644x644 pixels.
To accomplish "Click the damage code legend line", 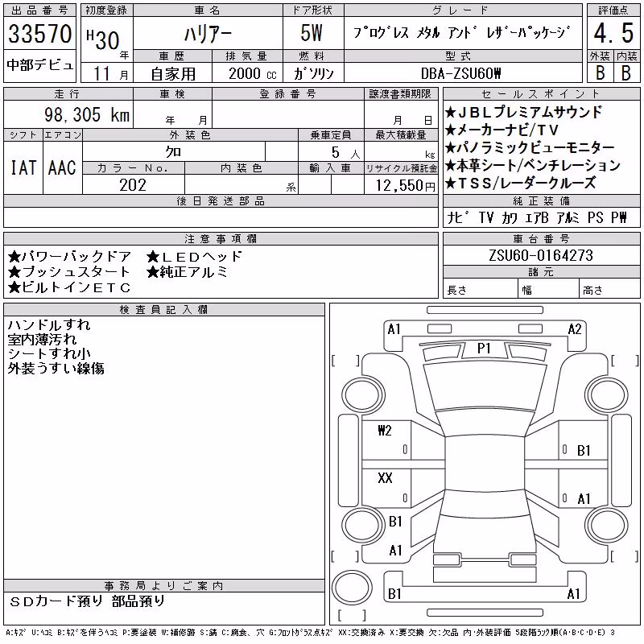I will click(311, 633).
